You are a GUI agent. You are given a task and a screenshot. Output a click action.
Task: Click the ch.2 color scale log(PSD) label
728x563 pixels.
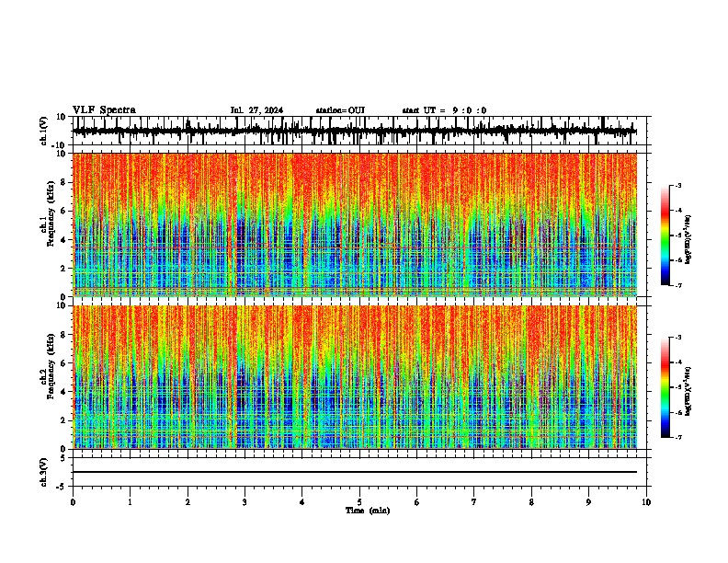click(x=688, y=391)
